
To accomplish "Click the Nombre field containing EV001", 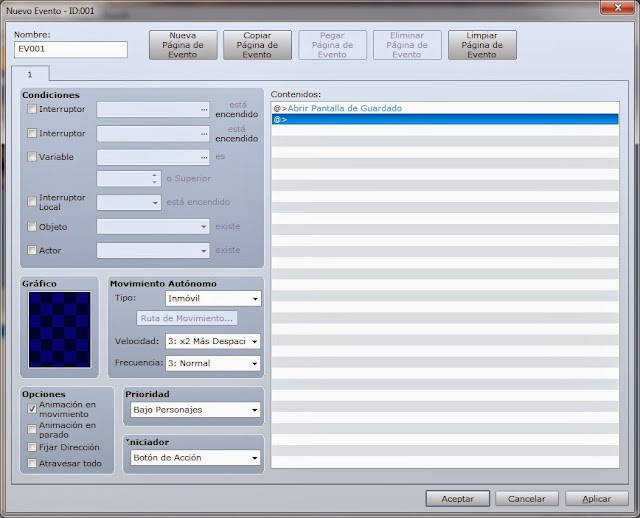I will tap(71, 49).
